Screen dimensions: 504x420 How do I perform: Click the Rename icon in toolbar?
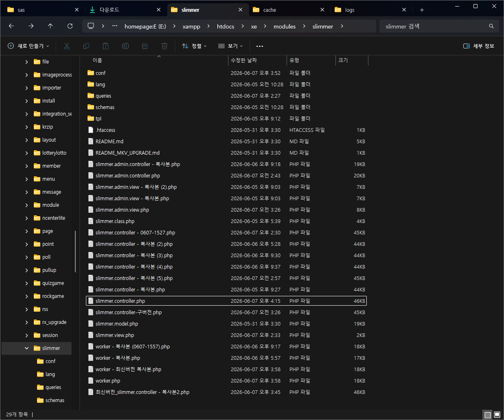pos(125,46)
